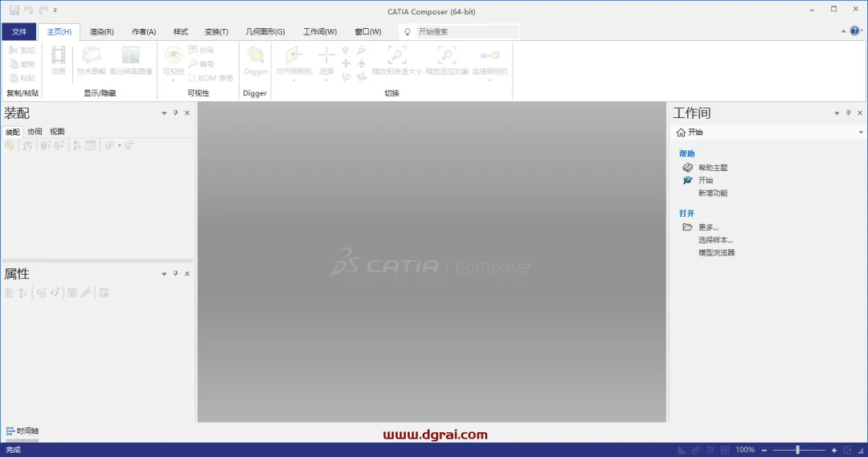
Task: Click the zoom slider handle in status bar
Action: click(x=798, y=450)
